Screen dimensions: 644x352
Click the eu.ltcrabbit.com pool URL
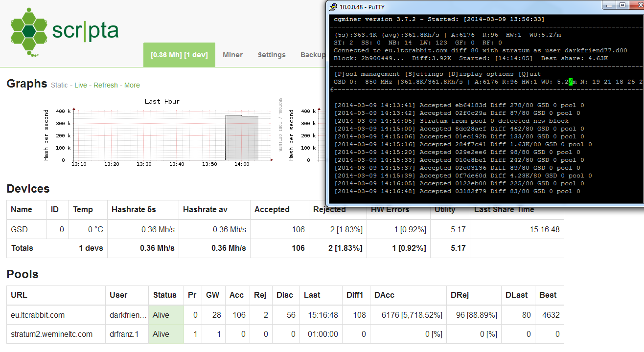[x=38, y=315]
